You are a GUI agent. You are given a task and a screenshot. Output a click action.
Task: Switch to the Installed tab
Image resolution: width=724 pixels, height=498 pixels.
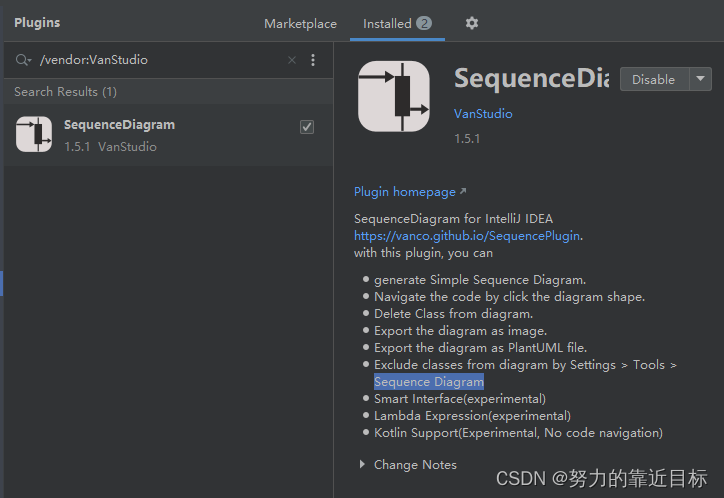[397, 24]
